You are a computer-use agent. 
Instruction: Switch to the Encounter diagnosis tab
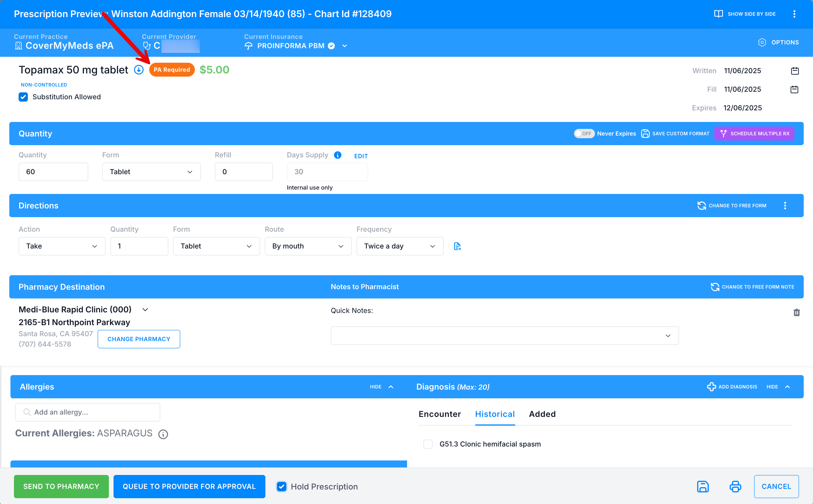pos(439,414)
